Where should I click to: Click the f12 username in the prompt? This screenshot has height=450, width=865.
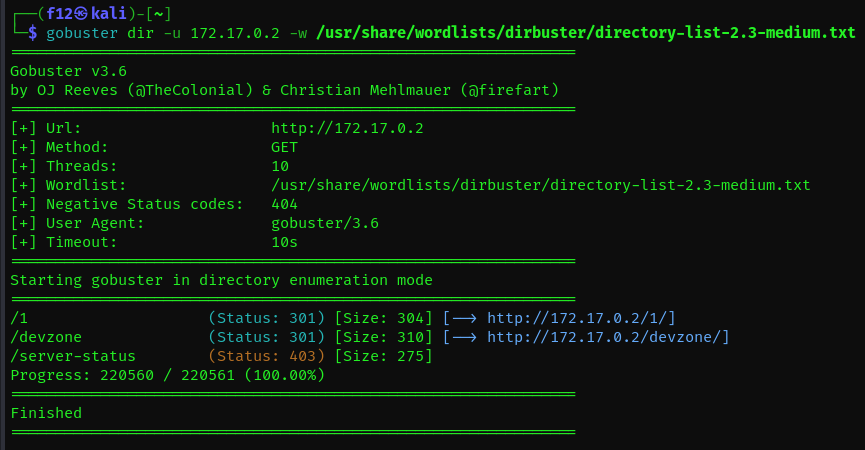click(x=60, y=13)
